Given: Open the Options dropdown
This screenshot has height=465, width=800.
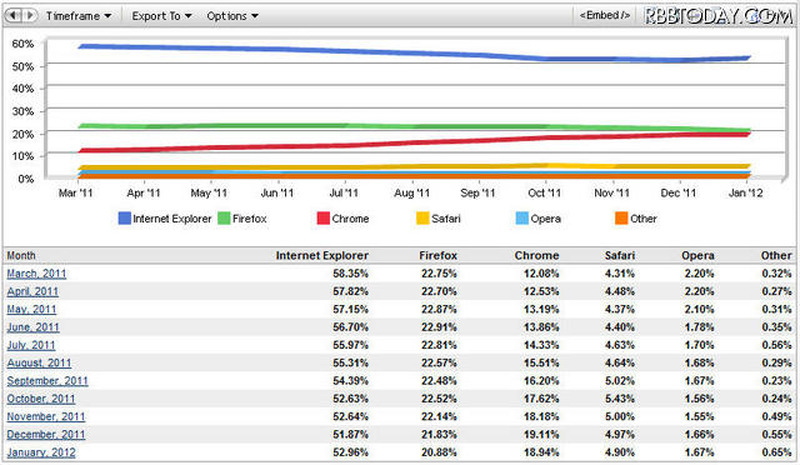Looking at the screenshot, I should click(232, 16).
